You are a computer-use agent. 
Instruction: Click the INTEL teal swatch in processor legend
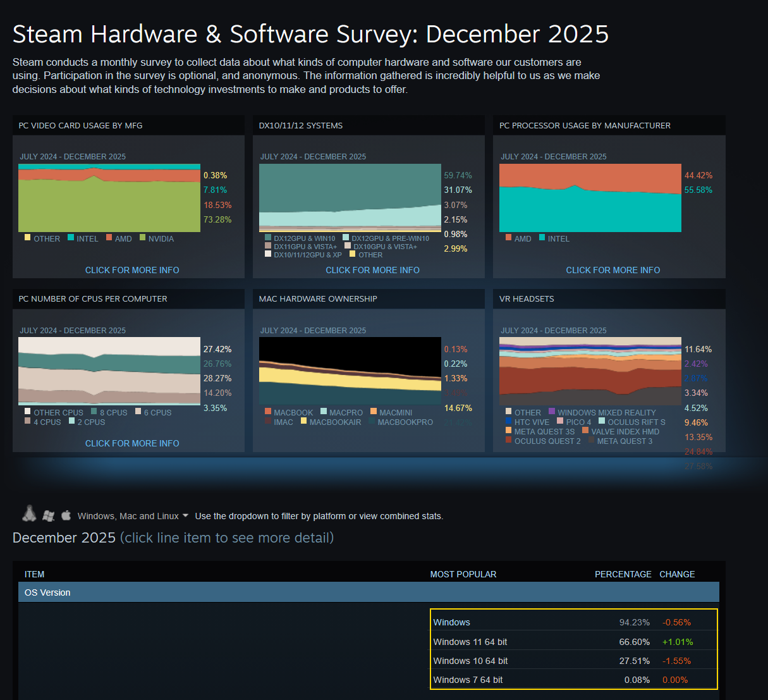(542, 238)
